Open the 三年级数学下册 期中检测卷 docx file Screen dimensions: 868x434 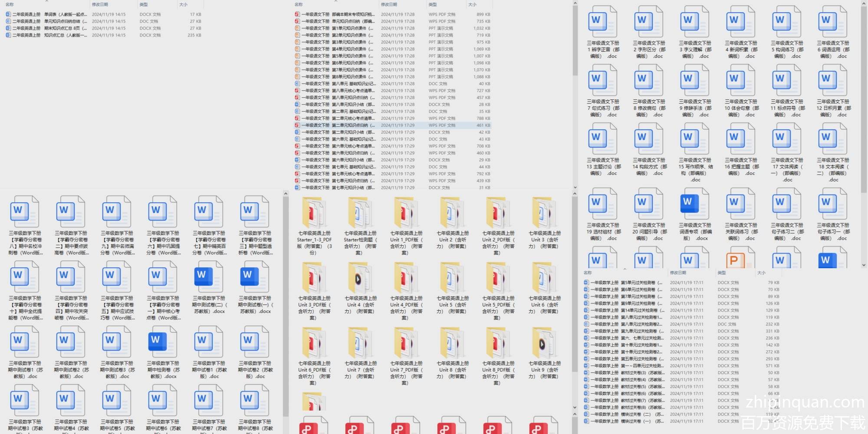click(x=162, y=342)
